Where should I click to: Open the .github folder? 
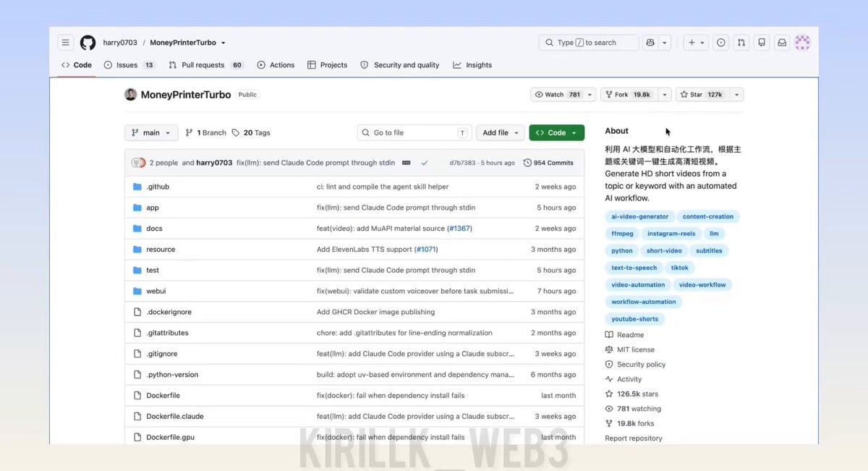(x=158, y=187)
